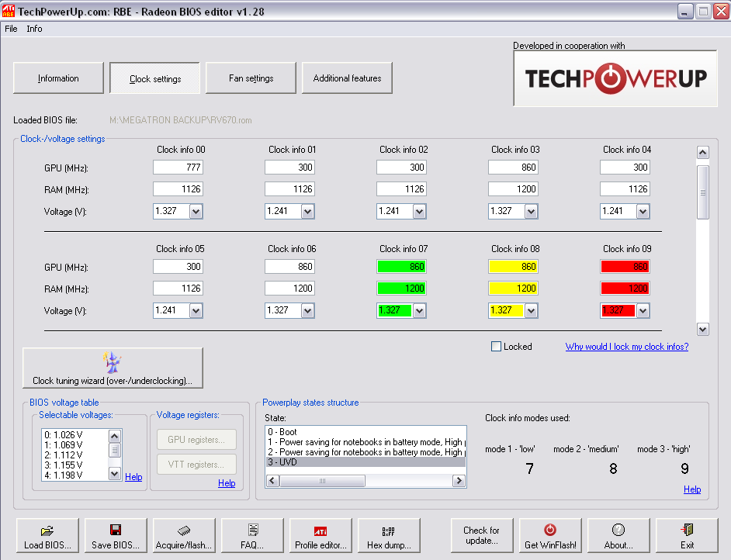Open Profile editor via ATI icon
Image resolution: width=731 pixels, height=560 pixels.
point(320,531)
